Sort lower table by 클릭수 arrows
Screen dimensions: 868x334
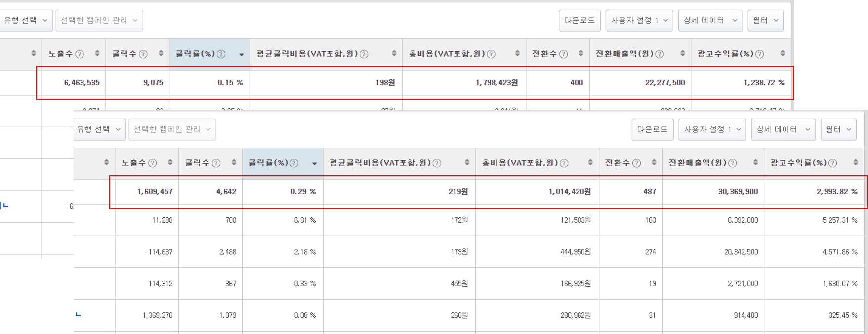(x=234, y=162)
